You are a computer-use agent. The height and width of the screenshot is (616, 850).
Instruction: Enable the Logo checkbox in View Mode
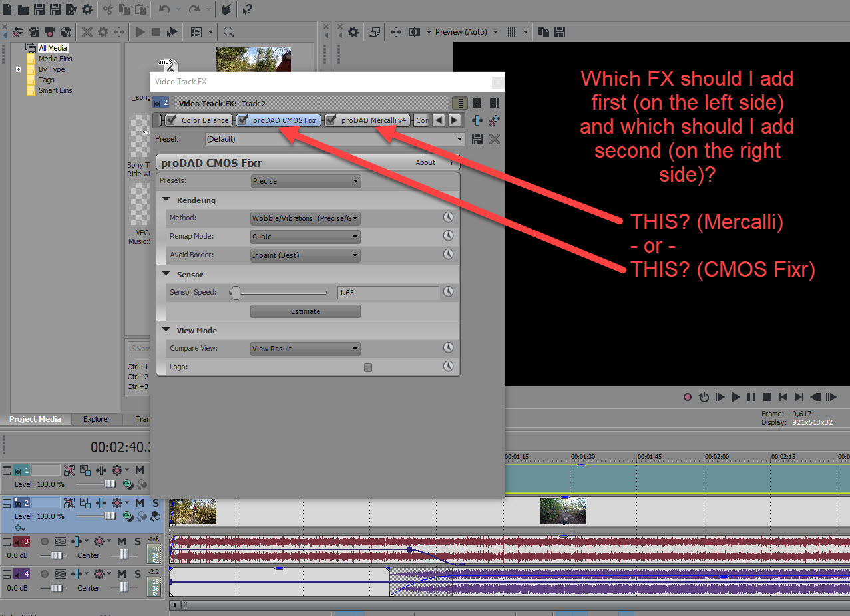[x=368, y=367]
